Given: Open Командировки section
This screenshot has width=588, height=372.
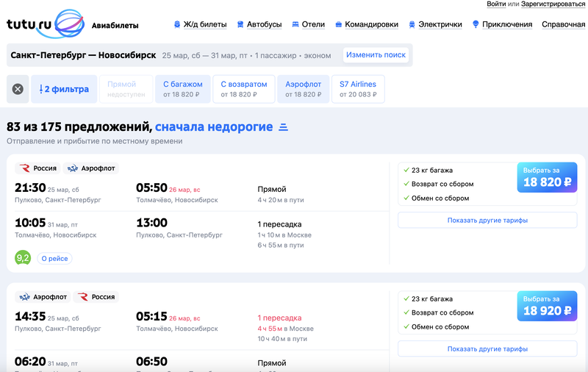Looking at the screenshot, I should tap(371, 25).
